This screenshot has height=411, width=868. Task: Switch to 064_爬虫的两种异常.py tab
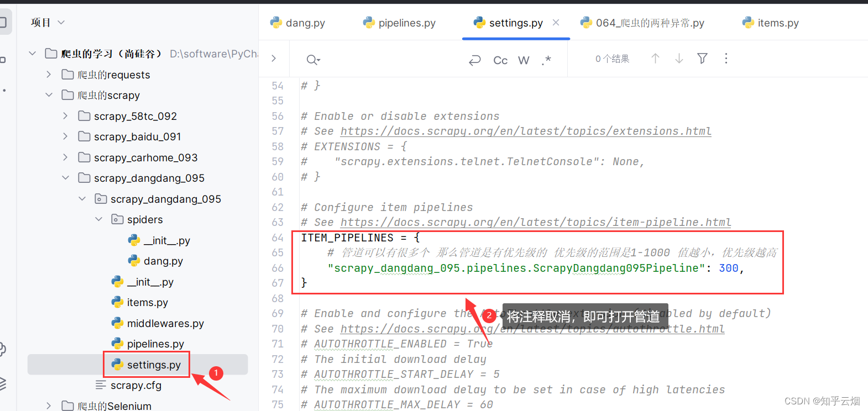pyautogui.click(x=642, y=23)
